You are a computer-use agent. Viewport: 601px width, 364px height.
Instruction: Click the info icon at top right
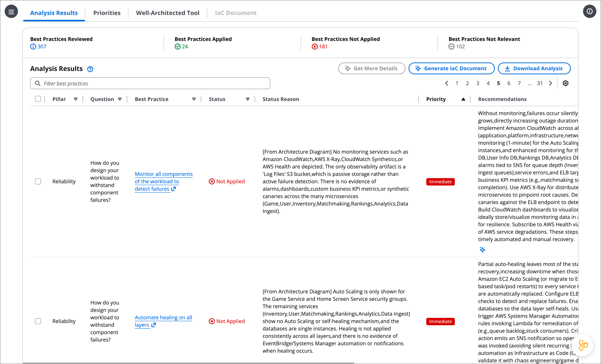[590, 11]
